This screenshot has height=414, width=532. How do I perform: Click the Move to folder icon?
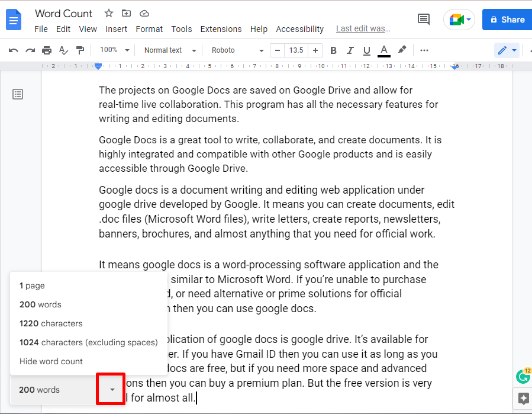tap(126, 13)
